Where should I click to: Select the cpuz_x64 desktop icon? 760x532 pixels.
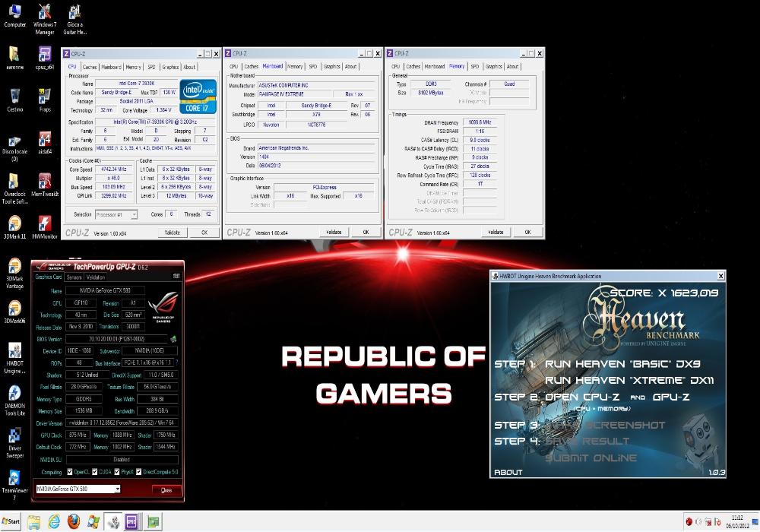(45, 59)
